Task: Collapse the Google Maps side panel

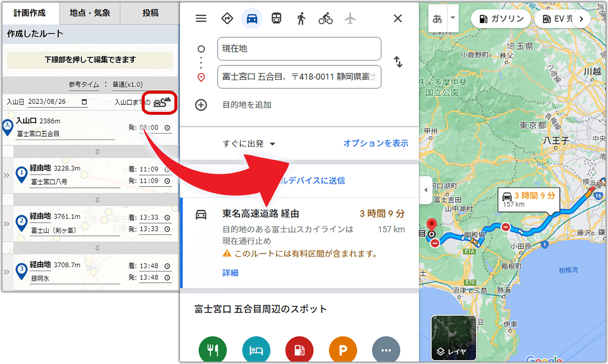Action: pos(426,190)
